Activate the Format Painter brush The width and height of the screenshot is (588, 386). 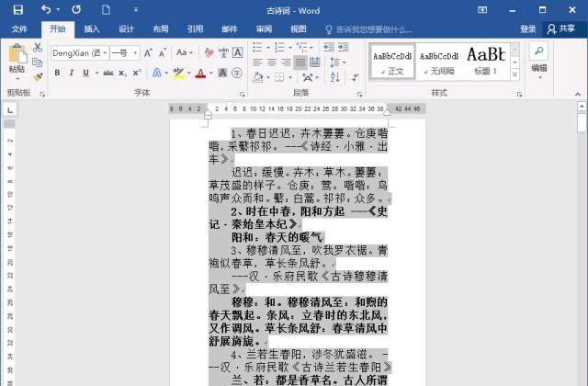click(x=38, y=77)
